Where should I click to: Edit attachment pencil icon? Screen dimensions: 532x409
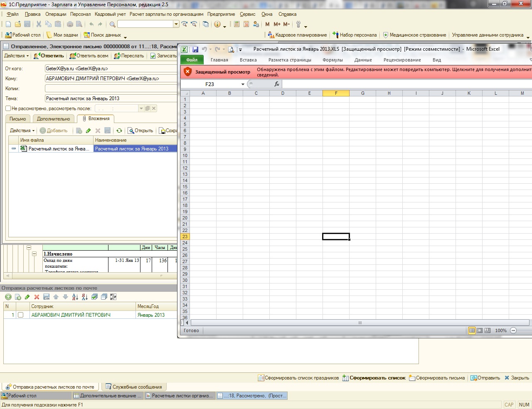88,131
